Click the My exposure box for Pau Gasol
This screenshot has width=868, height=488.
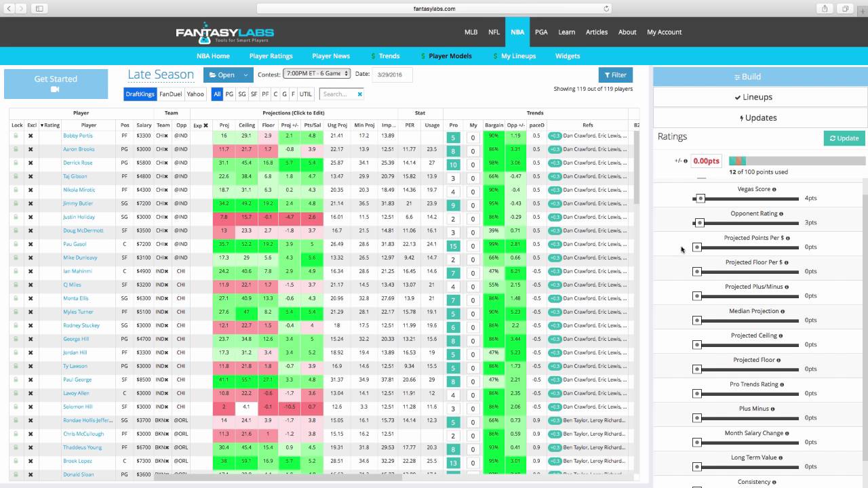pos(473,246)
